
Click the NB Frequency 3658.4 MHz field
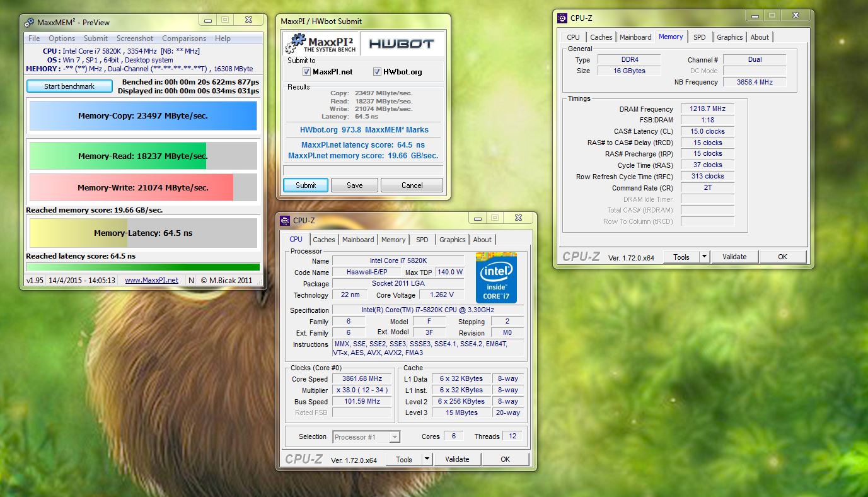[755, 82]
